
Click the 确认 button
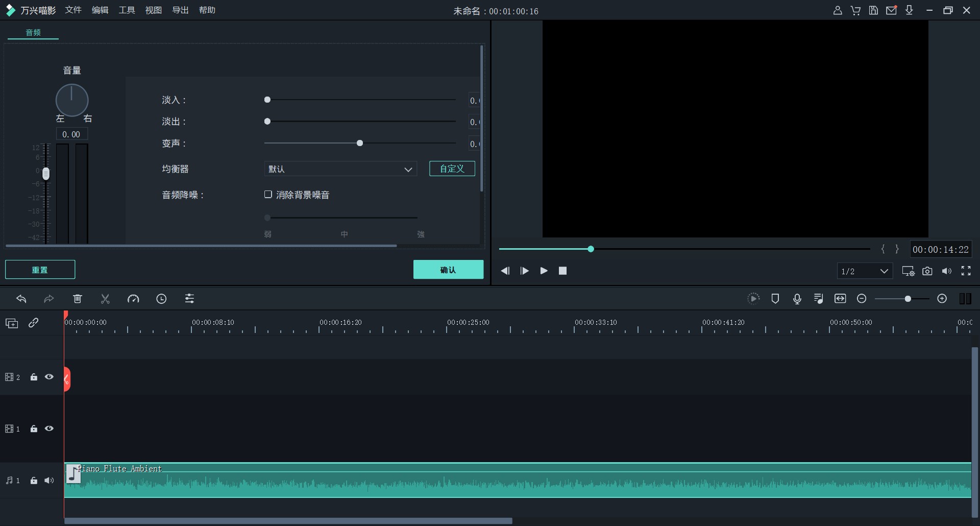coord(448,270)
